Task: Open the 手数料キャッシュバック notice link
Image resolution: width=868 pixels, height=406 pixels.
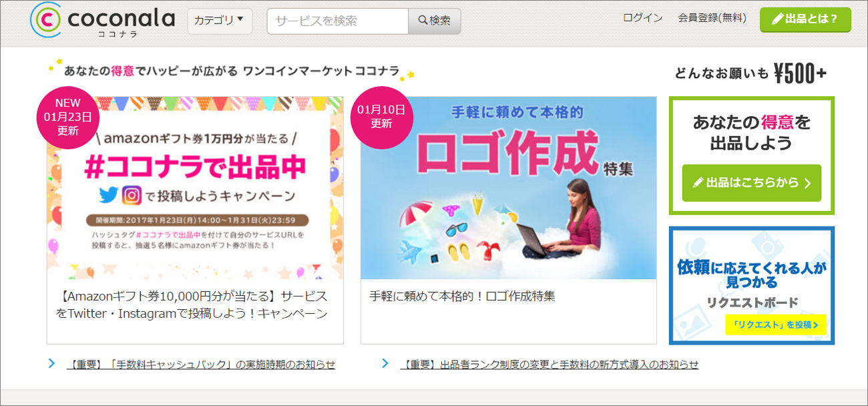Action: (x=202, y=365)
